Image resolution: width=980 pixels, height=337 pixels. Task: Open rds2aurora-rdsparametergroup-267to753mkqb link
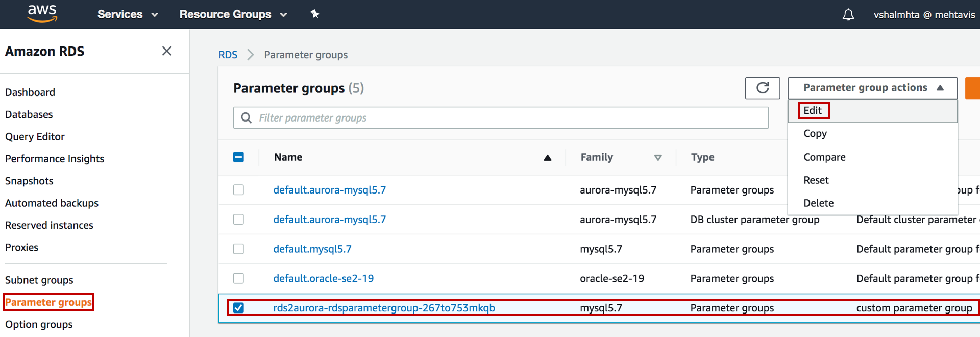click(384, 308)
